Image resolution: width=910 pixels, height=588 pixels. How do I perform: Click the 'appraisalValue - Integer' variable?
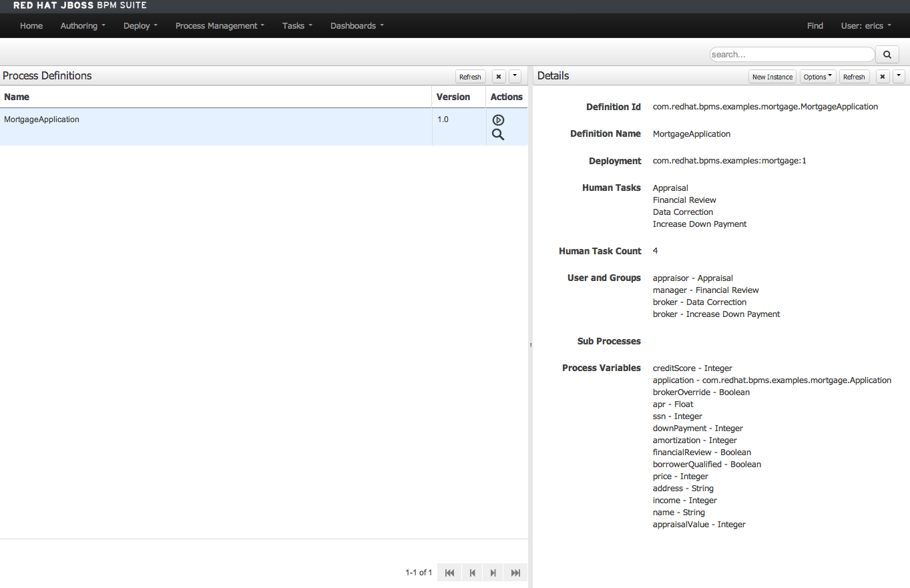pos(699,525)
